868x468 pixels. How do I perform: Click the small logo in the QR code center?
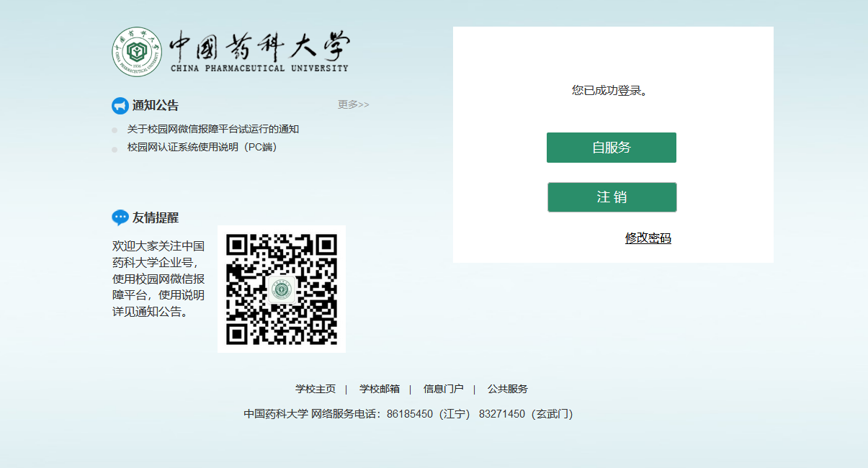click(282, 289)
